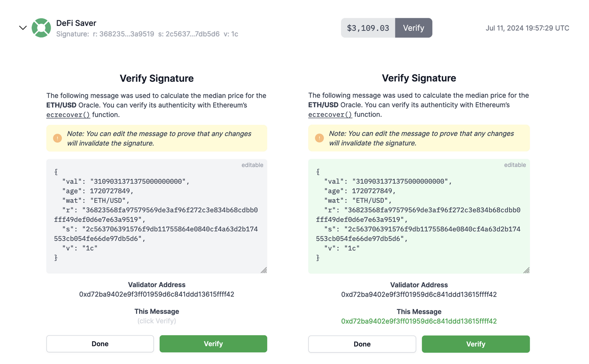Click warning icon in right note

point(319,138)
